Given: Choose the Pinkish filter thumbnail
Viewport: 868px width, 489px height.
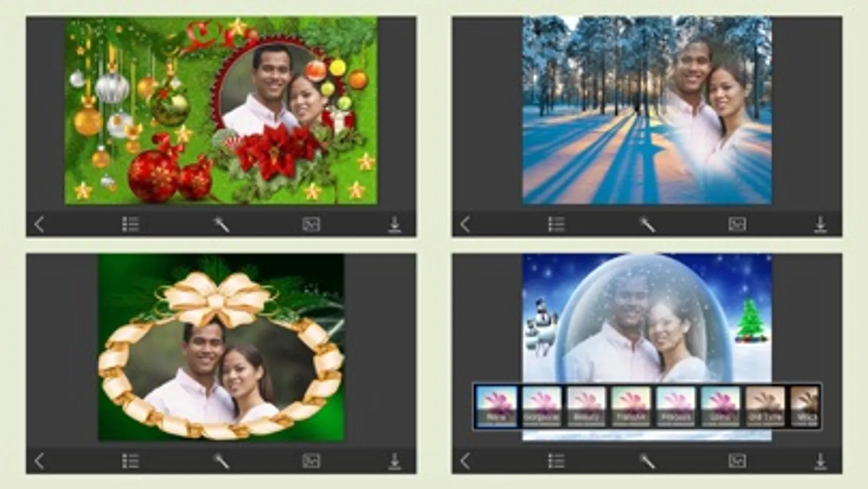Looking at the screenshot, I should pos(676,406).
